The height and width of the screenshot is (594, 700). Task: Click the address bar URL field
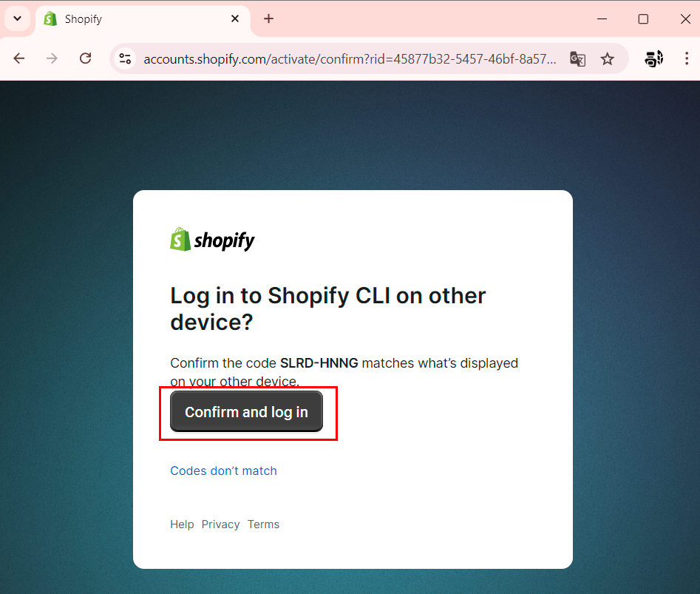coord(350,59)
